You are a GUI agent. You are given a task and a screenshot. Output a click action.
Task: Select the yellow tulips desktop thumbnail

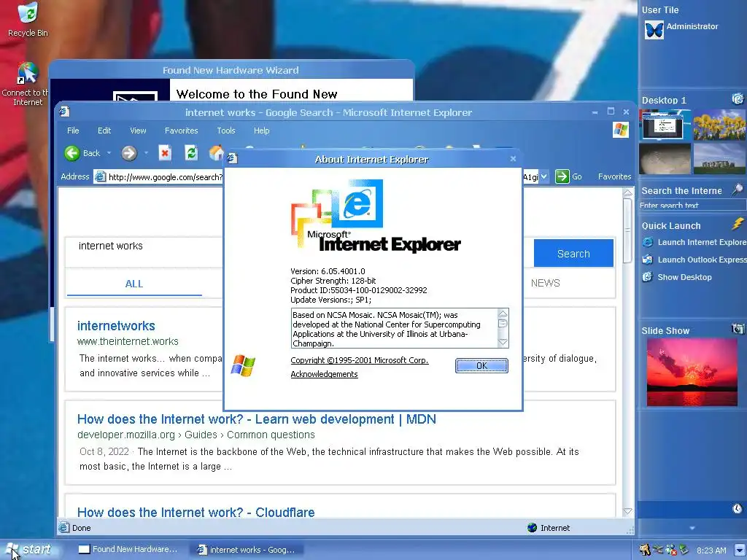coord(719,124)
